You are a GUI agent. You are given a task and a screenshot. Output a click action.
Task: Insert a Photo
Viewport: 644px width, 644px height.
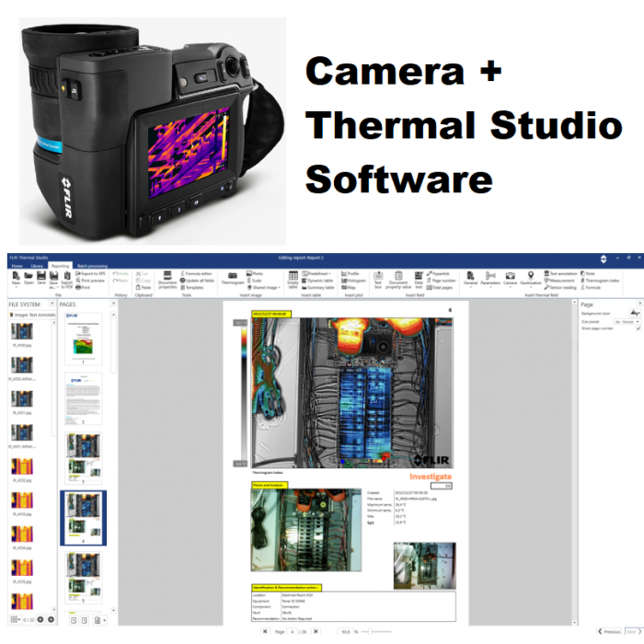tap(255, 273)
